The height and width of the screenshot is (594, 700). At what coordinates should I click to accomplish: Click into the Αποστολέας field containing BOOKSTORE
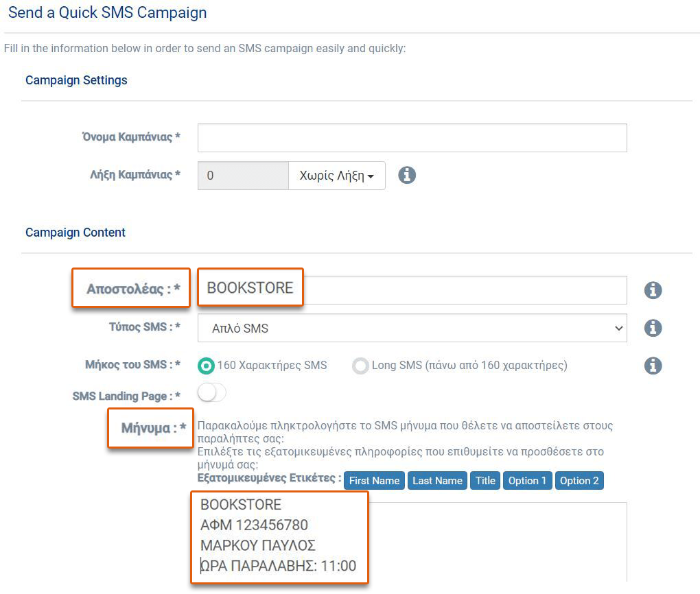coord(412,289)
